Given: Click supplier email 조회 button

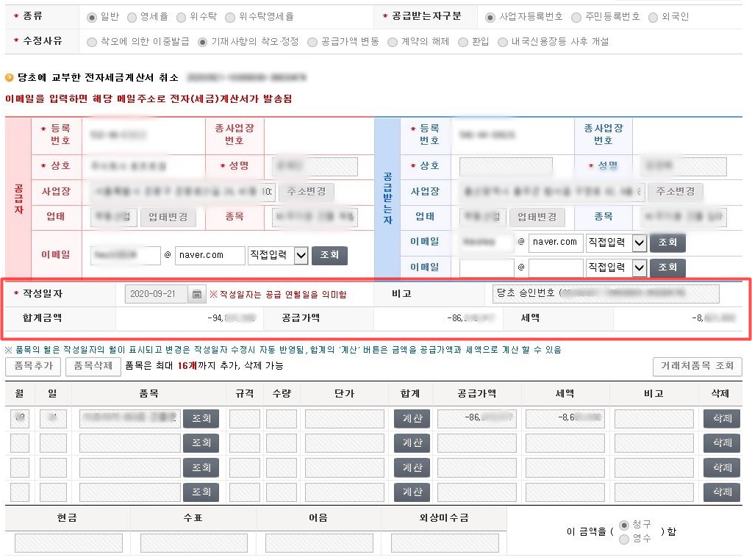Looking at the screenshot, I should pyautogui.click(x=329, y=256).
